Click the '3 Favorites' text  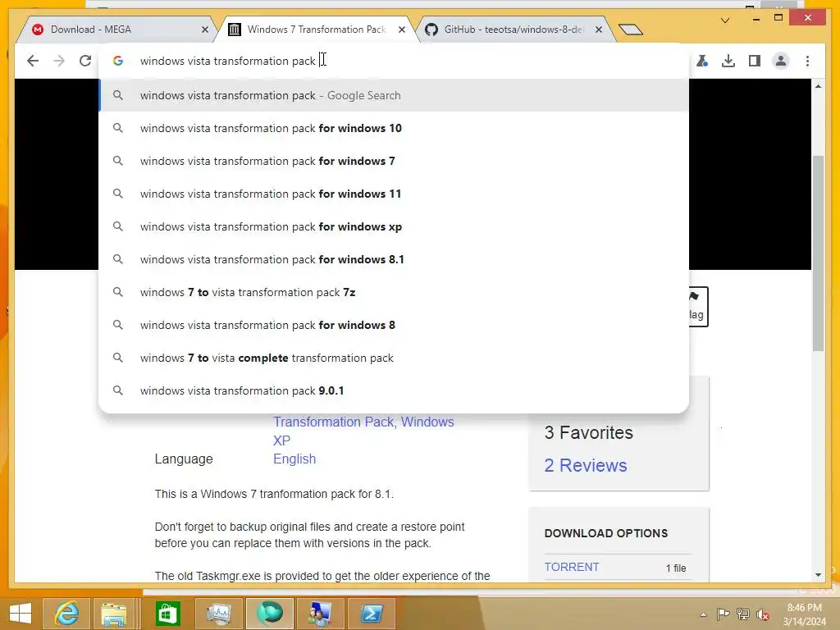pyautogui.click(x=588, y=433)
